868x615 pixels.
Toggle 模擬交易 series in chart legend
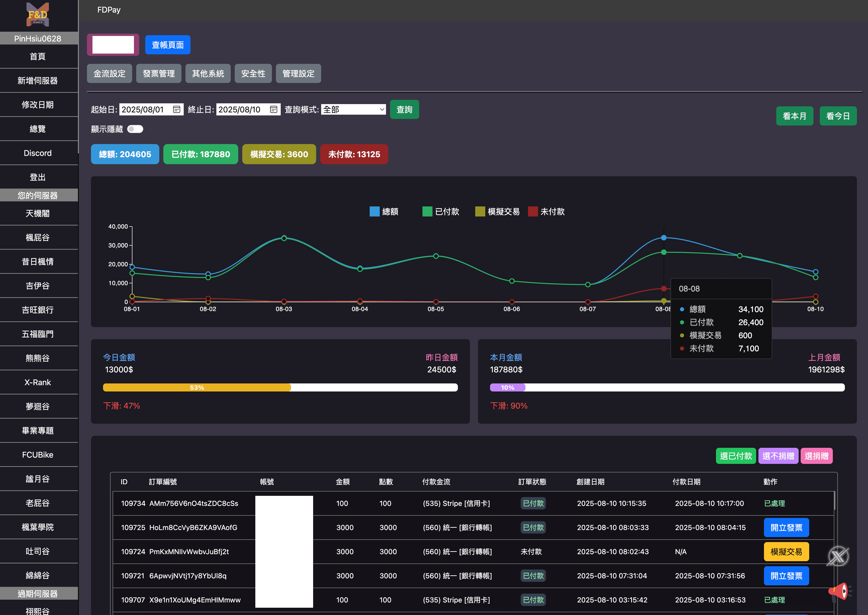coord(497,211)
